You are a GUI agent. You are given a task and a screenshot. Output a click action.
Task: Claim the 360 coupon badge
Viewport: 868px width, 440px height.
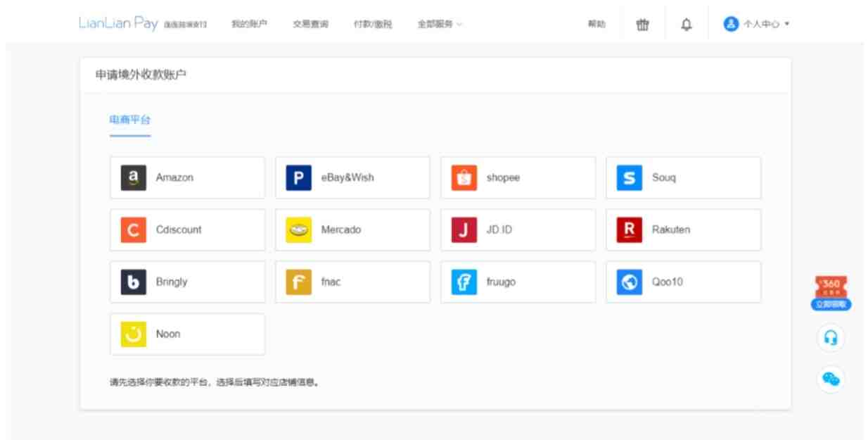point(831,293)
